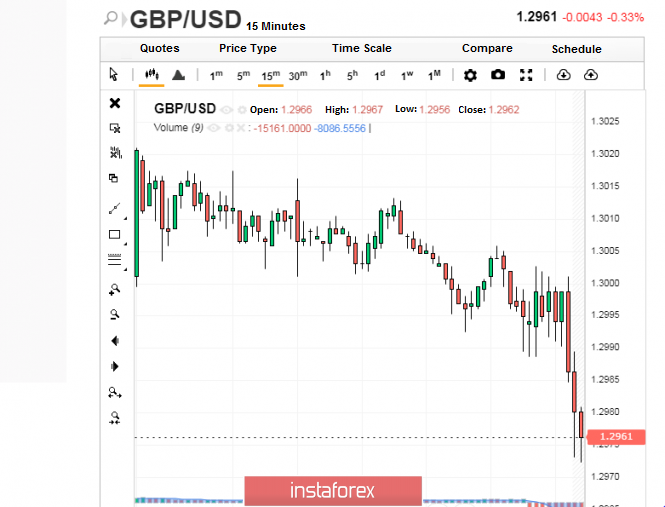The width and height of the screenshot is (665, 507).
Task: Expand the line tool options arrow
Action: (125, 218)
